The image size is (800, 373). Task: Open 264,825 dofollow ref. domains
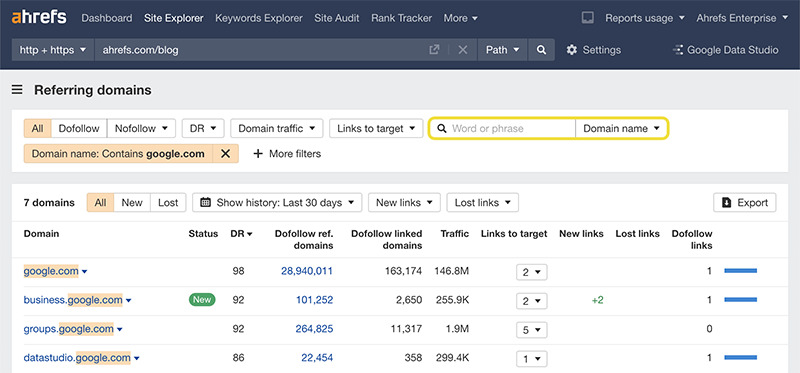coord(314,329)
